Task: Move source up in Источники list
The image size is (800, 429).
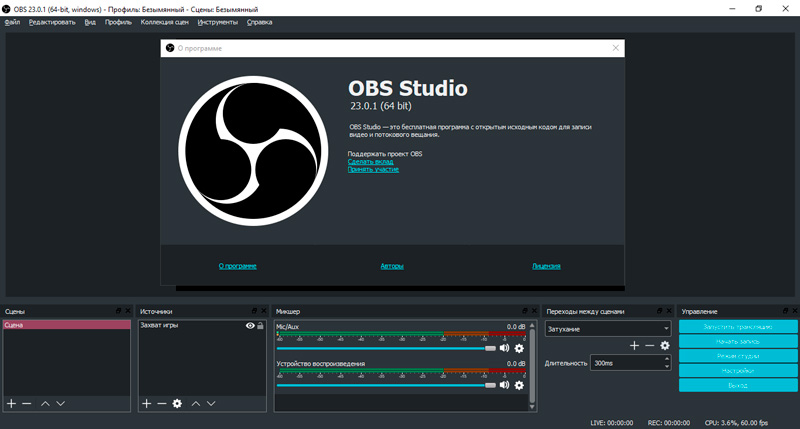Action: tap(196, 403)
